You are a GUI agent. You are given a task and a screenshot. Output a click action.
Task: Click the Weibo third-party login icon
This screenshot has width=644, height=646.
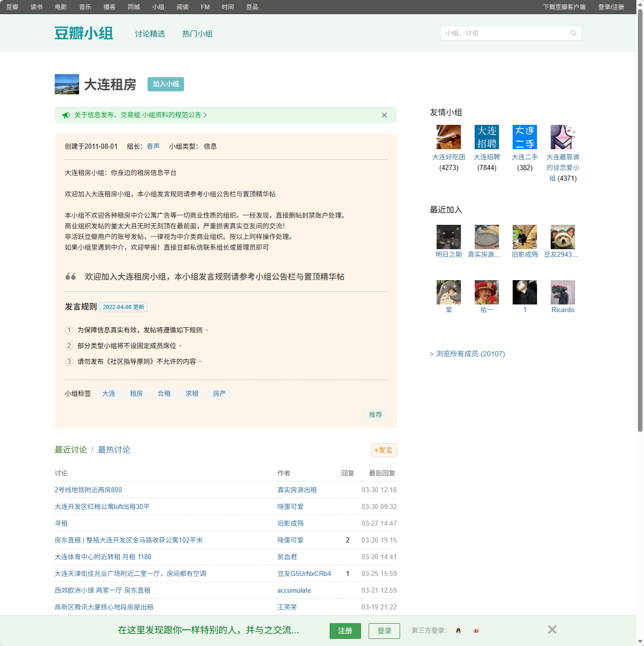476,631
